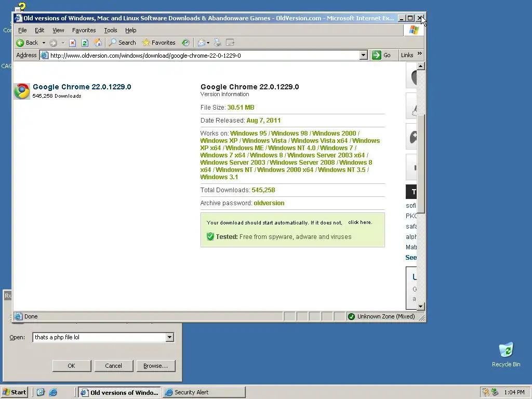
Task: Click the Windows 95 compatibility link
Action: tap(248, 134)
